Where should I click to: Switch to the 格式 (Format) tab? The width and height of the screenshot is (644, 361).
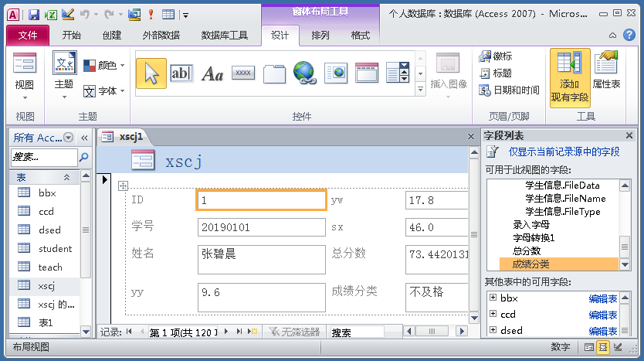(x=360, y=36)
